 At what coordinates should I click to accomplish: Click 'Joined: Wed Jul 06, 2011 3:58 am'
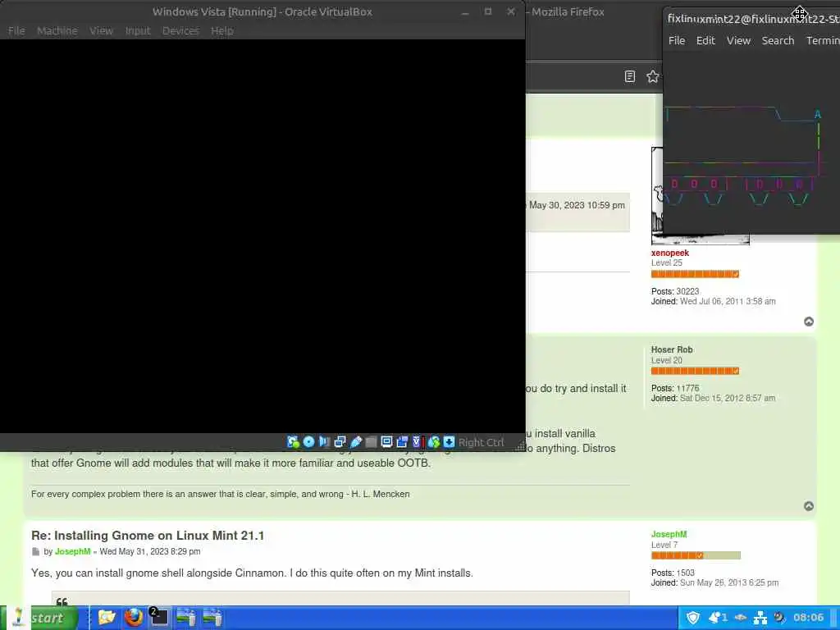click(x=713, y=302)
